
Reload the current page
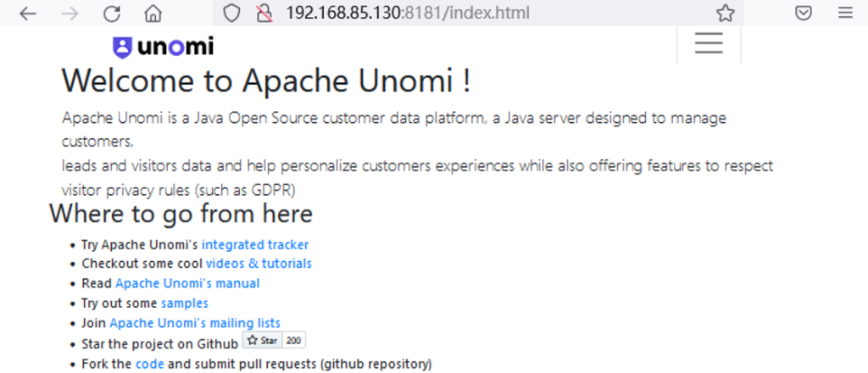tap(112, 14)
